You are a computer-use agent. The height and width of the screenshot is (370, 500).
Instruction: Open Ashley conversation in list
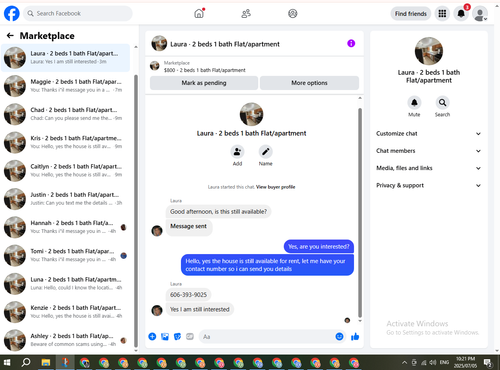[66, 340]
